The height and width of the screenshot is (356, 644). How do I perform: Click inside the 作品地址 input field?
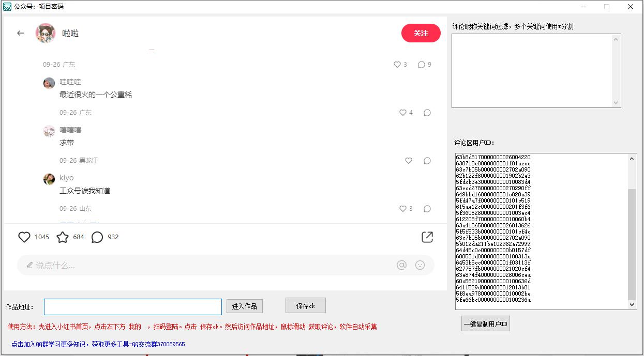(132, 306)
